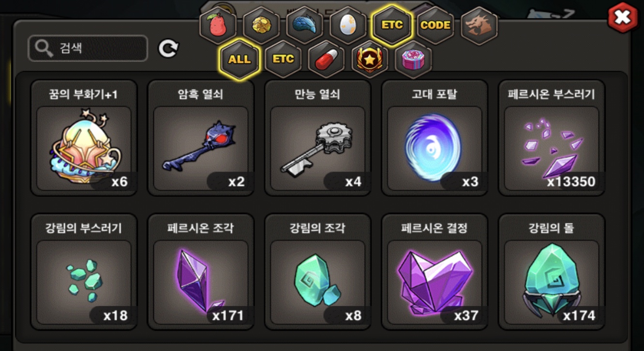Screen dimensions: 644x351
Task: Close the inventory with red X
Action: point(623,18)
